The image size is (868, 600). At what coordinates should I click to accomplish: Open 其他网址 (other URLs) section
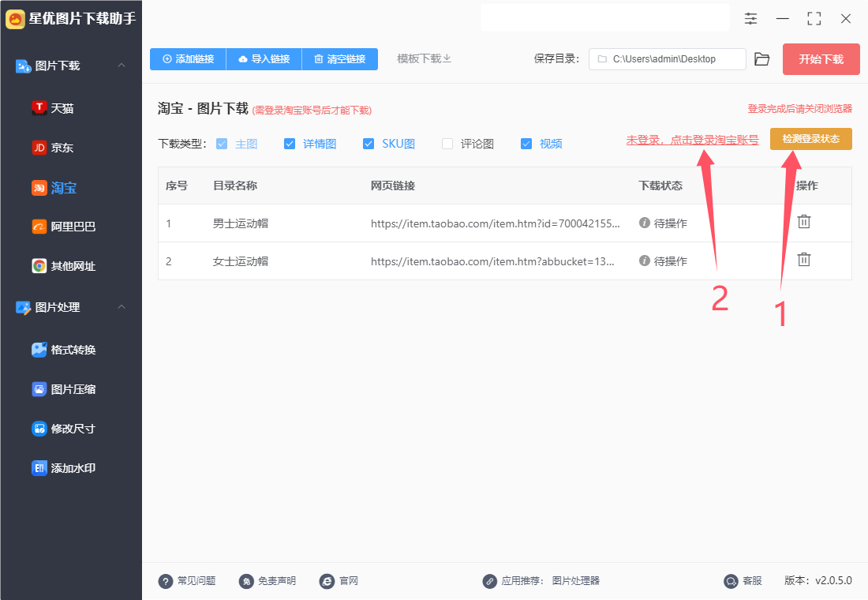click(x=64, y=266)
